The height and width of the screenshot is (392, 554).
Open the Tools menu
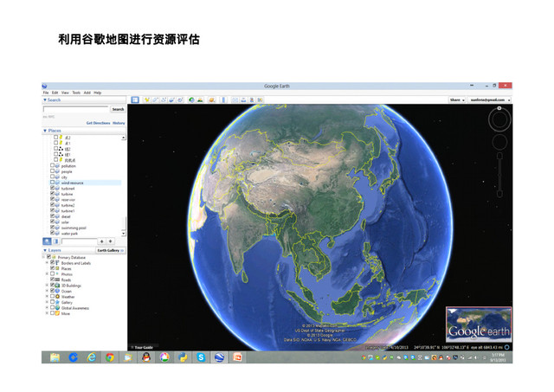76,93
